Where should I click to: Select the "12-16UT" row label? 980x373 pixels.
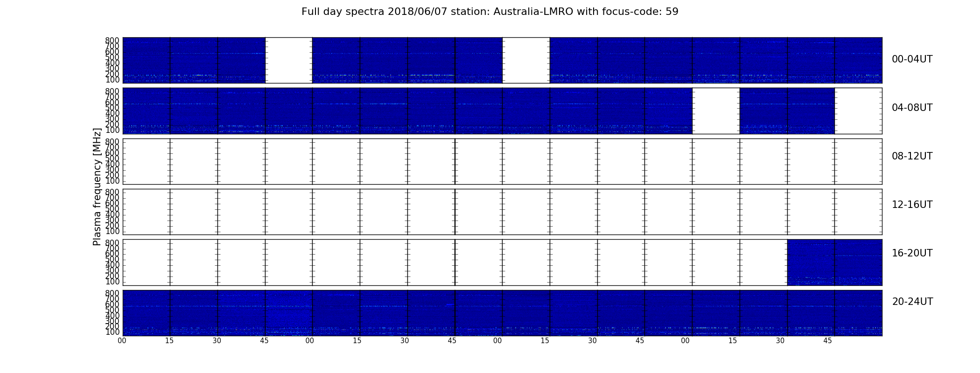tap(912, 205)
